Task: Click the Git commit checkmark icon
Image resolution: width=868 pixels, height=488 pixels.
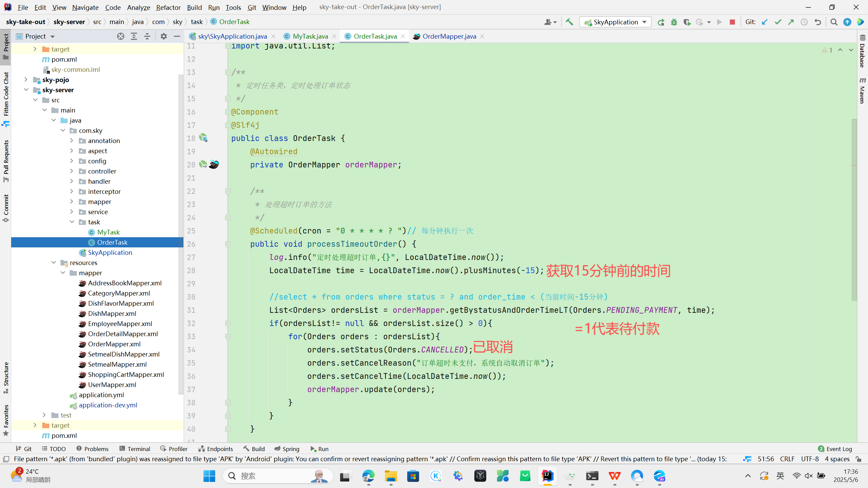Action: pyautogui.click(x=778, y=22)
